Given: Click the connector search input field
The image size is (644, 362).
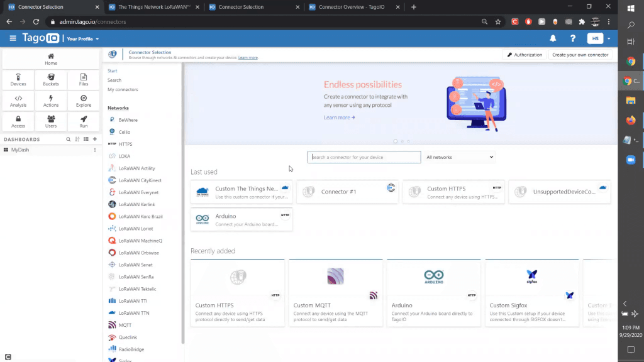Looking at the screenshot, I should pos(364,156).
